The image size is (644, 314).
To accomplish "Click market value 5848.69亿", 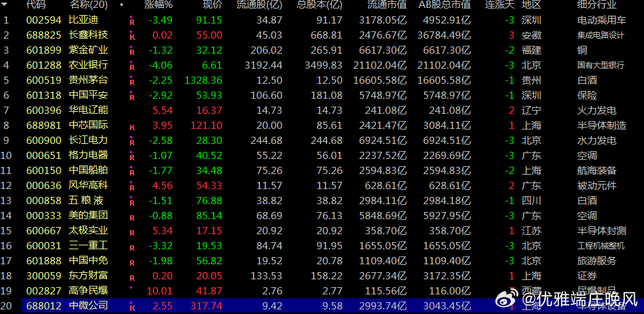I will click(x=382, y=215).
